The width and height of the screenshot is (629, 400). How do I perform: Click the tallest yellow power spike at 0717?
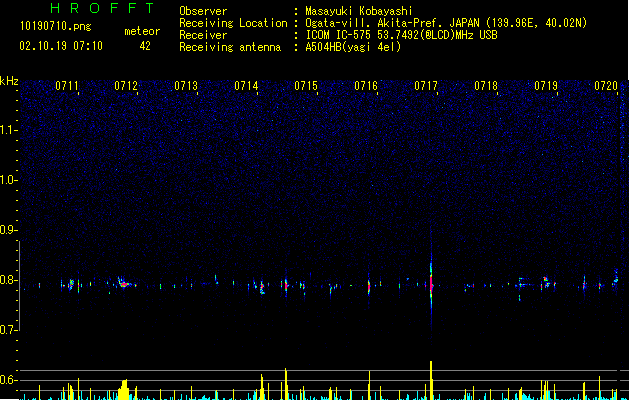pos(431,380)
